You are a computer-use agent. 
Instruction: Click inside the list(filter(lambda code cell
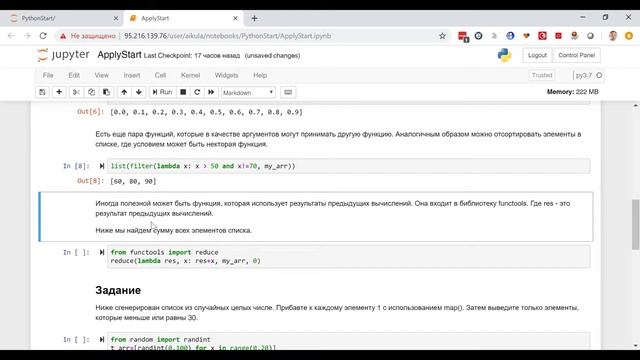tap(349, 166)
